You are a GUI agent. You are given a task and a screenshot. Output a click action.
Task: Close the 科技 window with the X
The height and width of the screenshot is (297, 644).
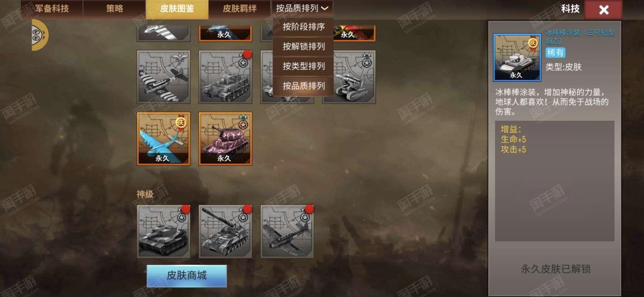603,10
